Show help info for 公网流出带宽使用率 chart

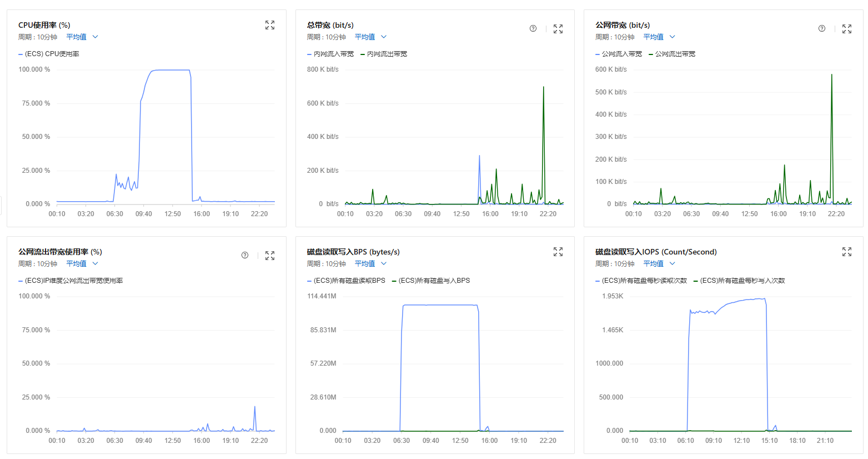pyautogui.click(x=245, y=255)
